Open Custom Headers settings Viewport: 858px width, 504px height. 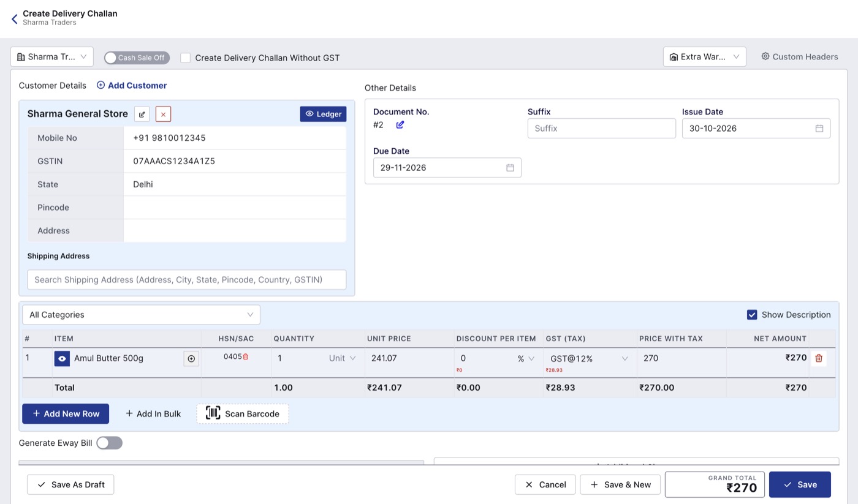[800, 56]
